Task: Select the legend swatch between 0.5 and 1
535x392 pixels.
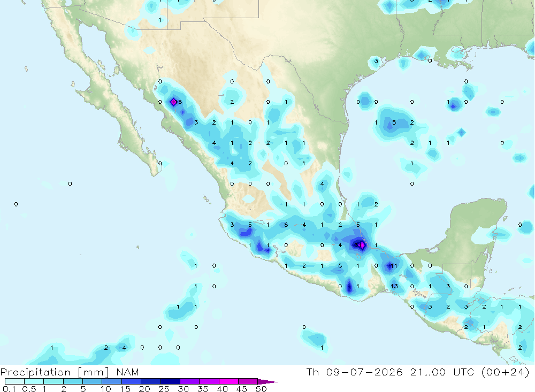Action: [34, 381]
